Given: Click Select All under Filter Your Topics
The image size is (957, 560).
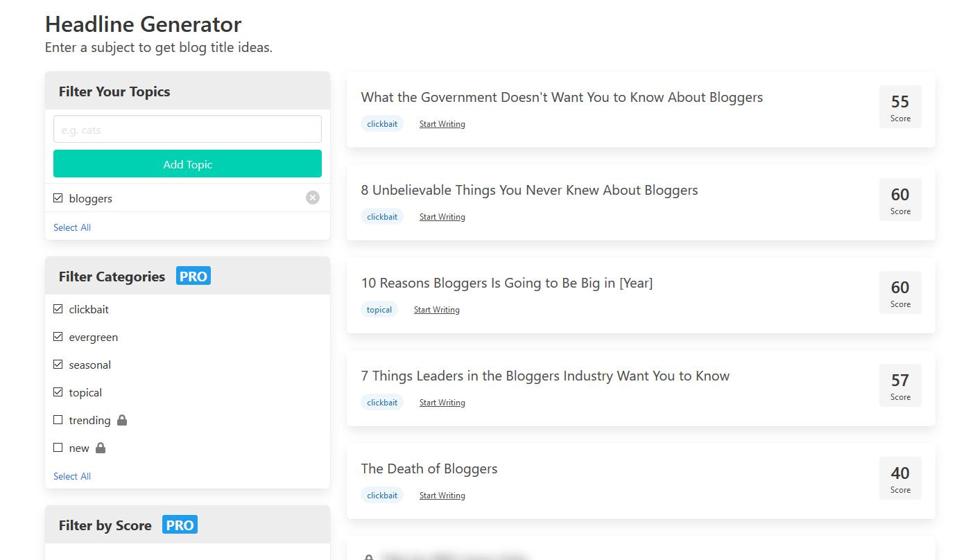Looking at the screenshot, I should point(71,227).
